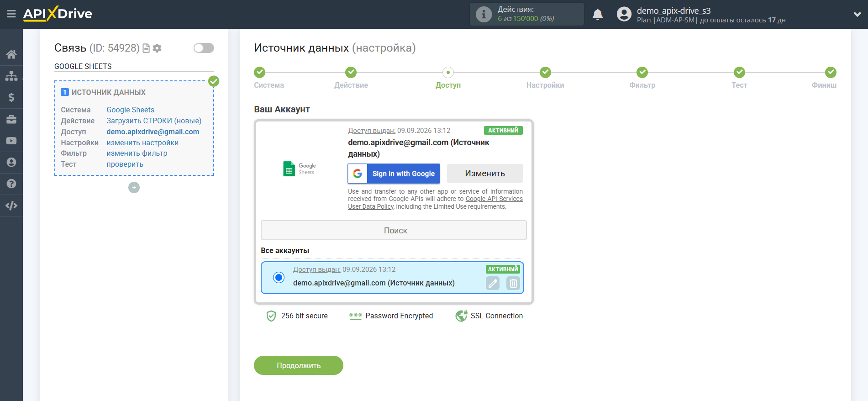This screenshot has height=401, width=868.
Task: Click проверить test link
Action: (125, 164)
